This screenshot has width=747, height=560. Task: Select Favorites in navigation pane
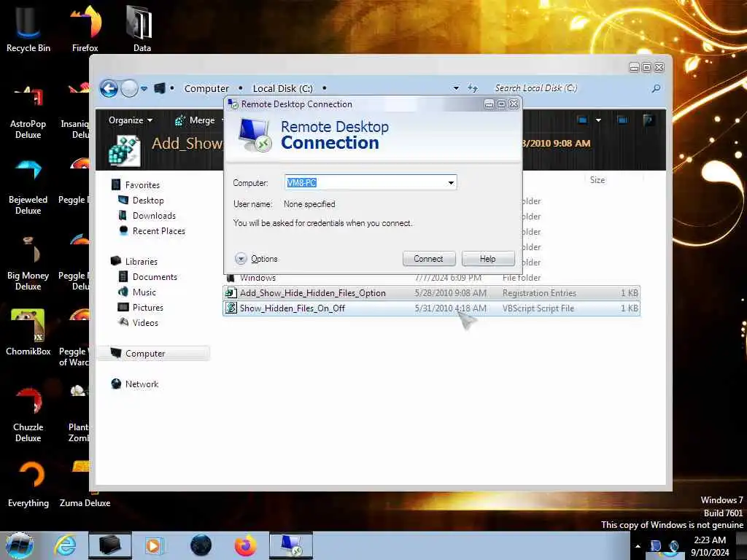(136, 184)
